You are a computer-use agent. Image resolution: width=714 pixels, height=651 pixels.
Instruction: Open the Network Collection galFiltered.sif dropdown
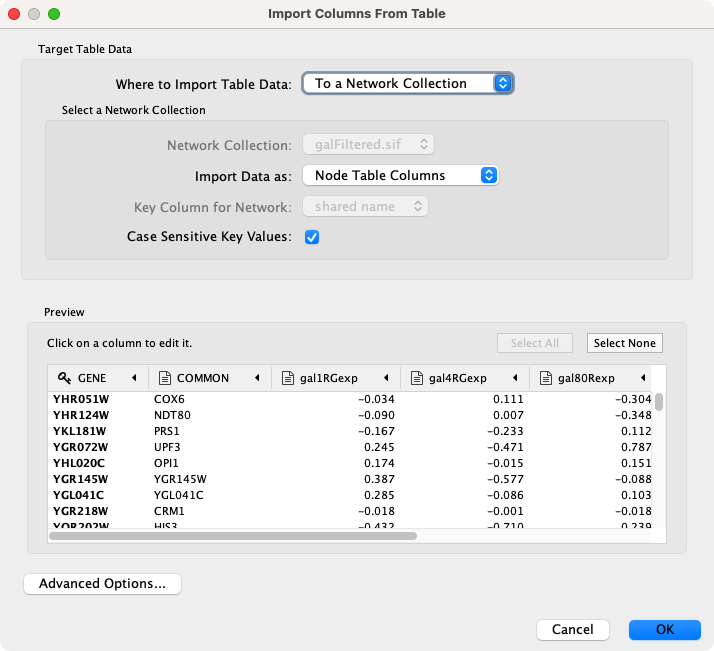point(367,145)
